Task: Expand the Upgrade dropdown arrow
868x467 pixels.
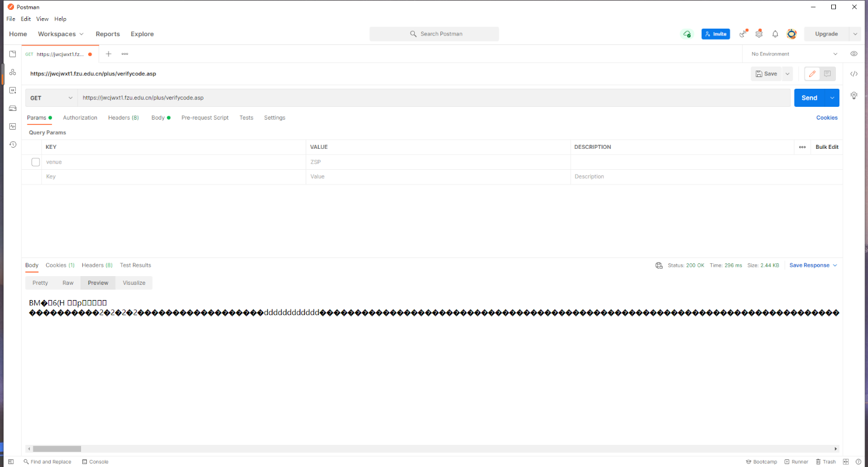Action: pos(855,34)
